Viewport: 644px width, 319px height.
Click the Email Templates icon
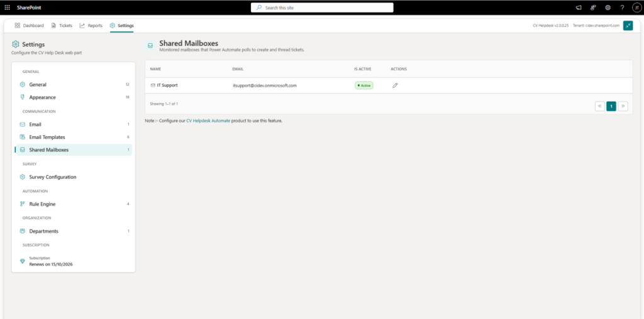[x=23, y=137]
